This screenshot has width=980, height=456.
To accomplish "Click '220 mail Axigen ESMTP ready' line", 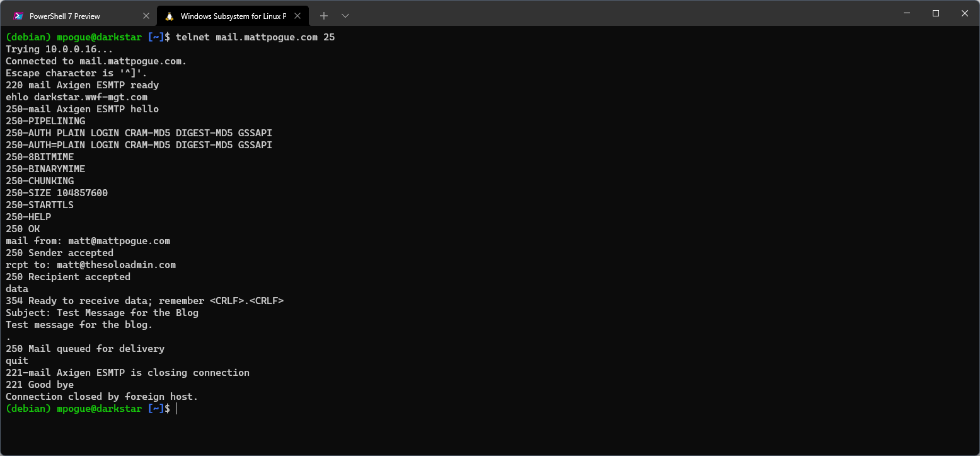I will pos(83,85).
